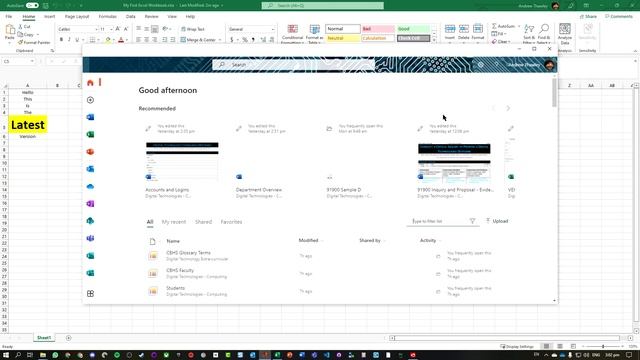
Task: Open PowerPoint from the Office sidebar
Action: [x=90, y=152]
